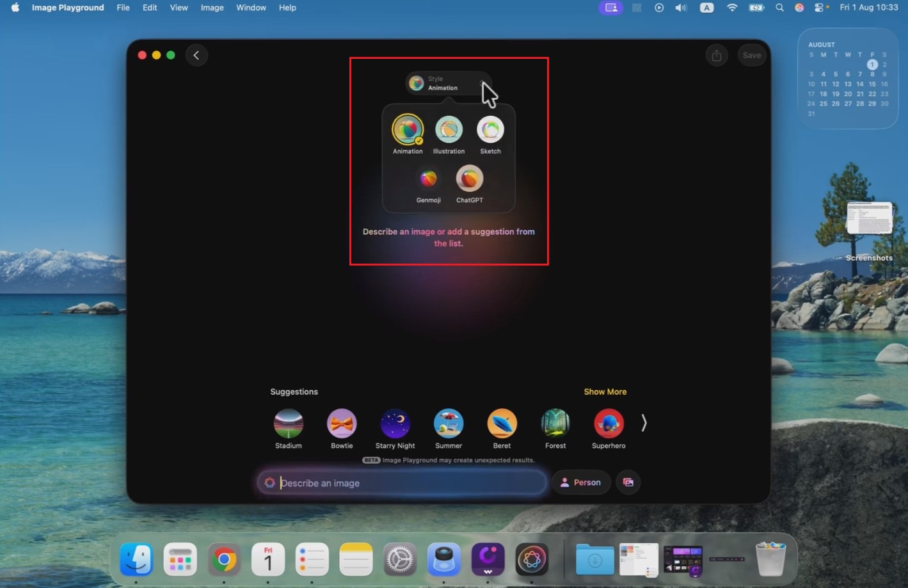Open the Edit menu
The height and width of the screenshot is (588, 908).
(x=150, y=8)
